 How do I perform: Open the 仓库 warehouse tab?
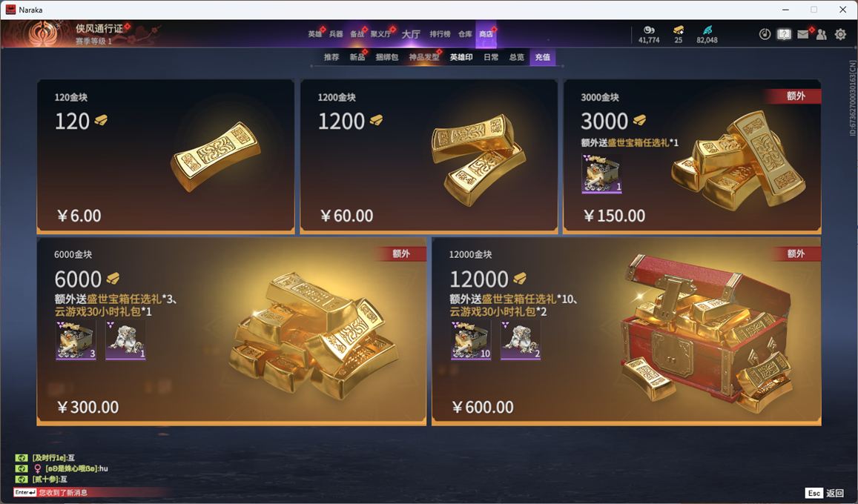(x=465, y=34)
